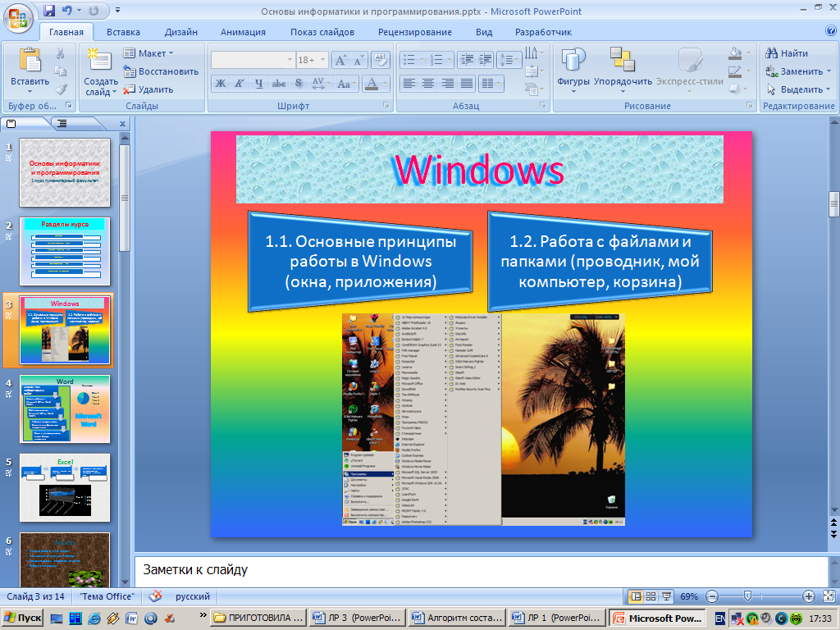Click in the Заметки к слайду notes field
Viewport: 840px width, 630px height.
tap(481, 569)
